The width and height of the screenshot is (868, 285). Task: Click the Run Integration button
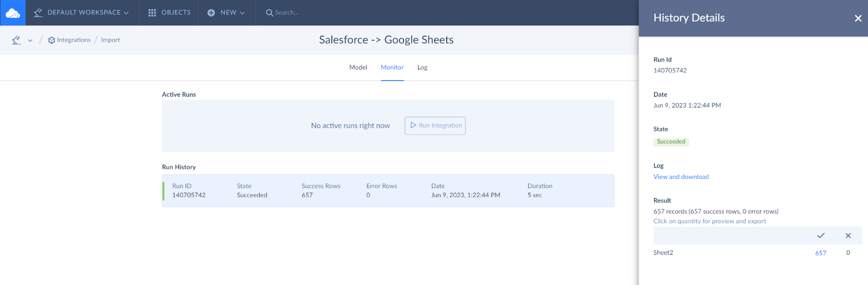click(x=435, y=125)
